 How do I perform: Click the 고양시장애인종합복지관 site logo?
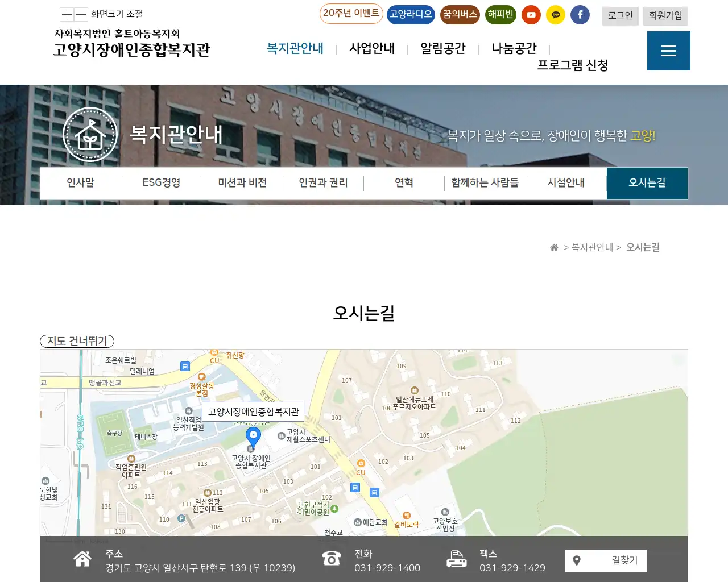132,43
